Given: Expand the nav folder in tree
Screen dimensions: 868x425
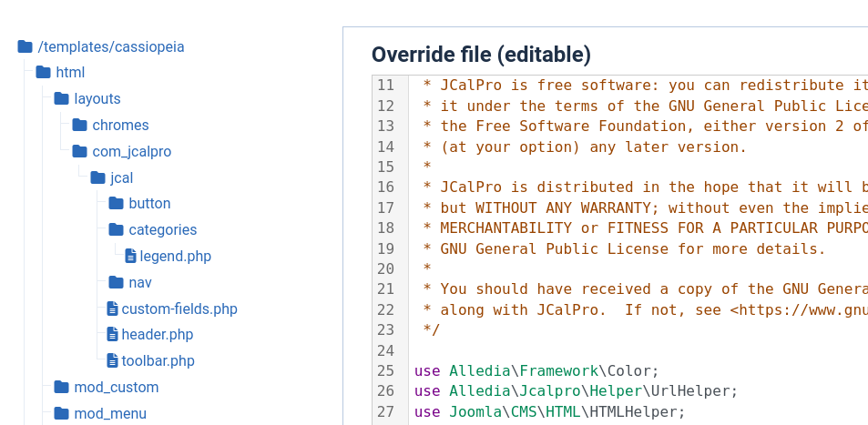Looking at the screenshot, I should (x=139, y=283).
